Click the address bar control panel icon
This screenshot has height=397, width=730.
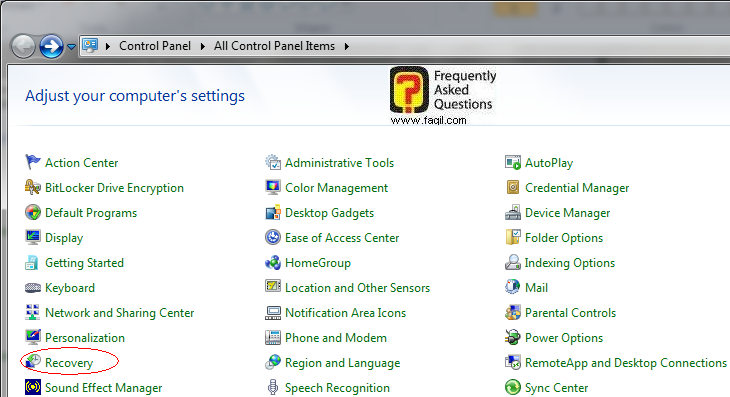(90, 46)
